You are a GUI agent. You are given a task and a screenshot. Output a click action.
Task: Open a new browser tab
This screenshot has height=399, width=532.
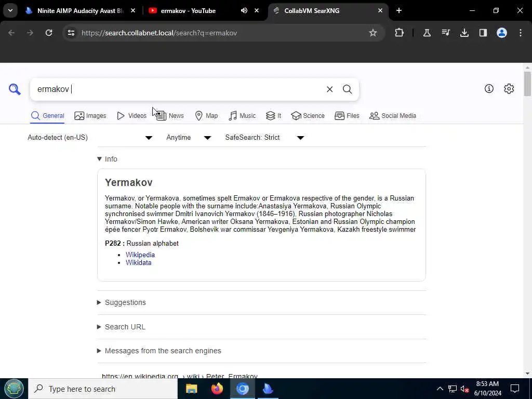coord(399,11)
